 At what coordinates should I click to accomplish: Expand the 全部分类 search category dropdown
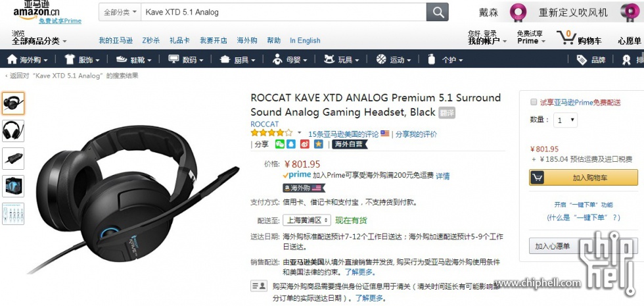click(120, 12)
